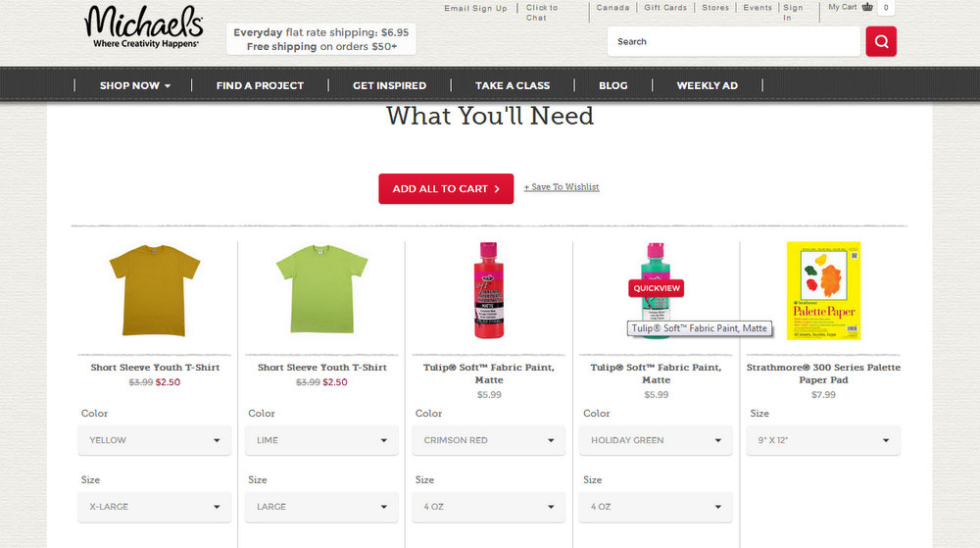Open the green Tulip Soft Fabric Paint title
Image resolution: width=980 pixels, height=548 pixels.
point(656,374)
